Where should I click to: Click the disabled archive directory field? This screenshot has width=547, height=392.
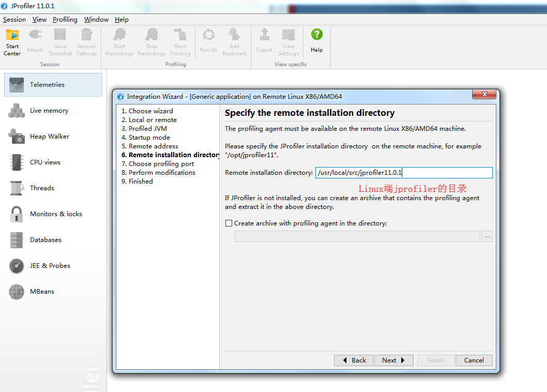357,237
